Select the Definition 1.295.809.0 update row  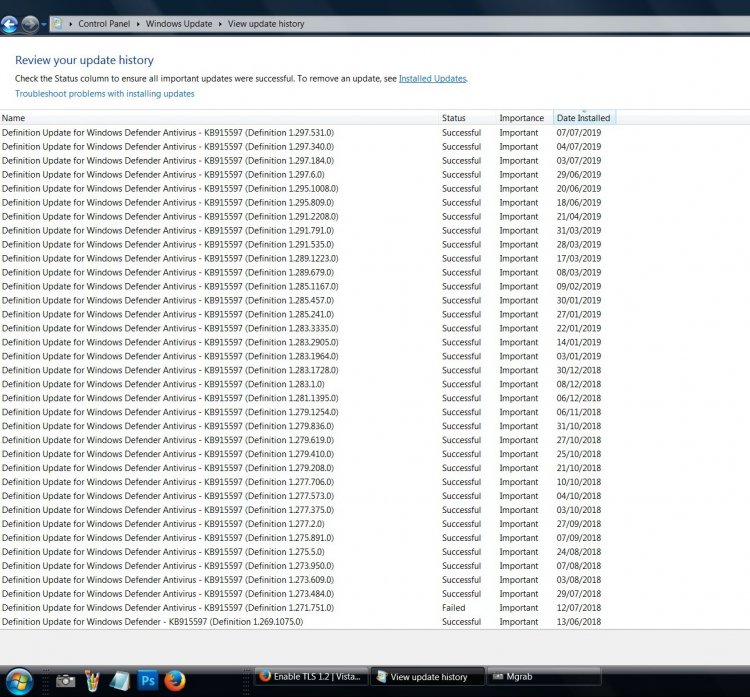(308, 202)
